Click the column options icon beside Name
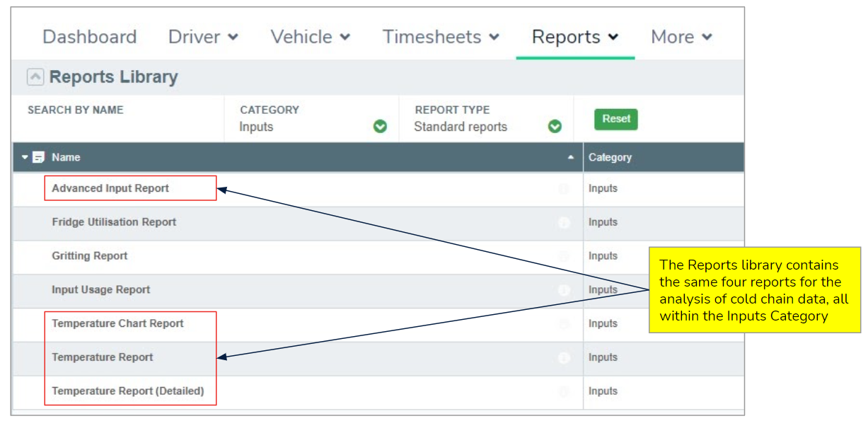The width and height of the screenshot is (868, 421). coord(39,157)
